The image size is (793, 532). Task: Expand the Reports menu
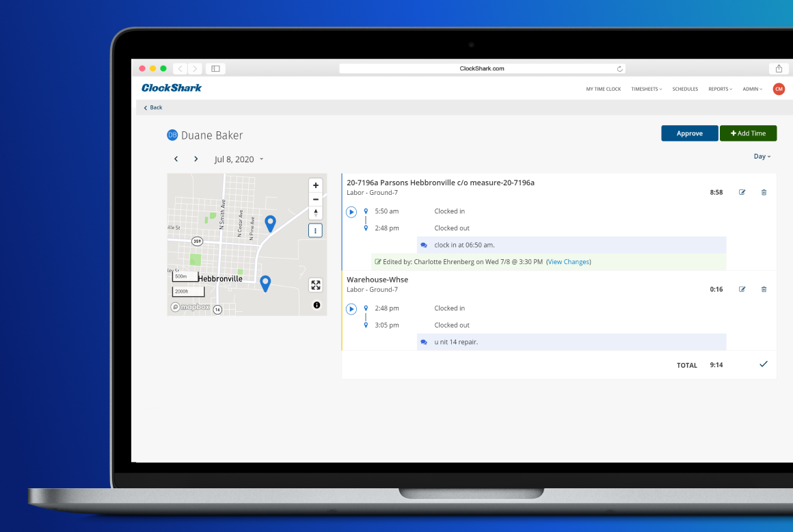coord(720,89)
